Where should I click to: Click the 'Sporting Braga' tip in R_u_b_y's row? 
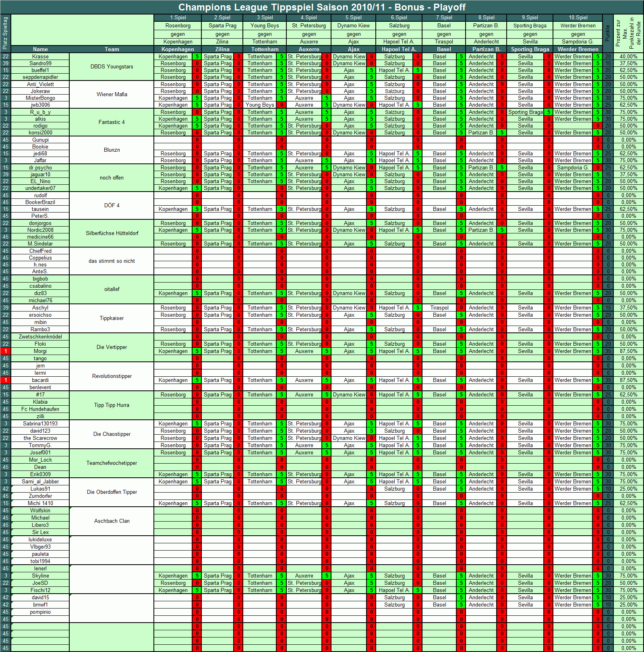525,112
